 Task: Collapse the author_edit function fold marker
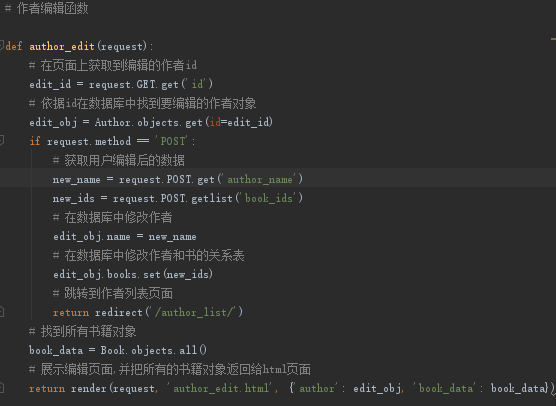pos(1,45)
